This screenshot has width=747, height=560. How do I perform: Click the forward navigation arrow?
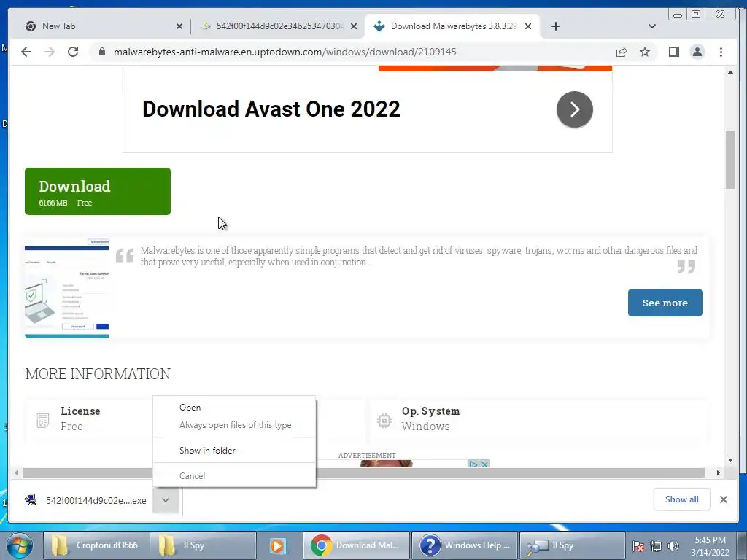click(x=50, y=52)
